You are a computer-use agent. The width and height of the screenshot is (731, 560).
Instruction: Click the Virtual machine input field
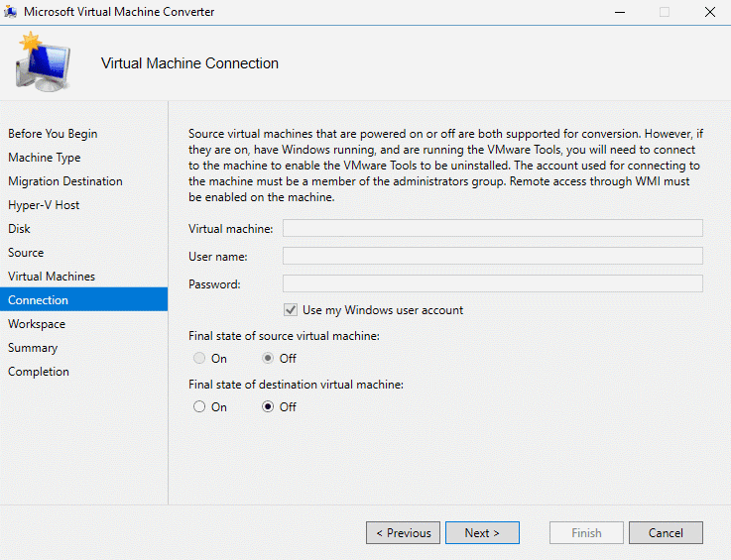click(492, 229)
